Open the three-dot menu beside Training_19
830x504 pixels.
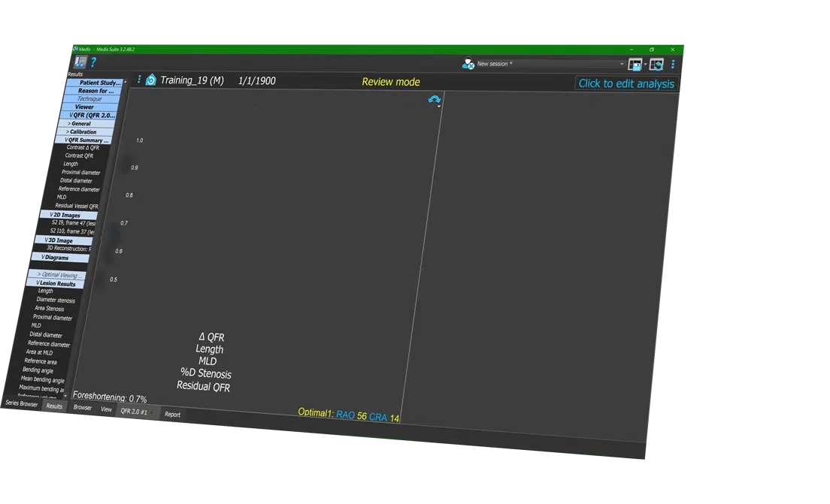point(139,79)
